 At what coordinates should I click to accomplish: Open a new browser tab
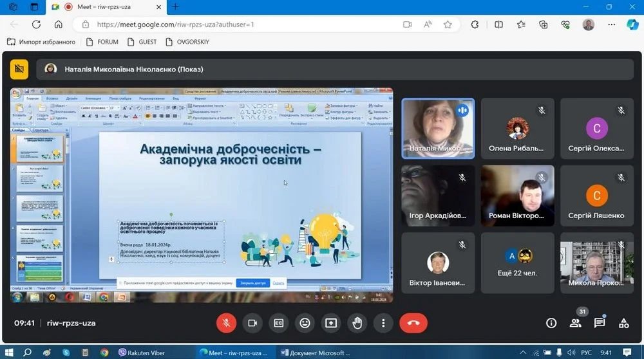pyautogui.click(x=175, y=7)
